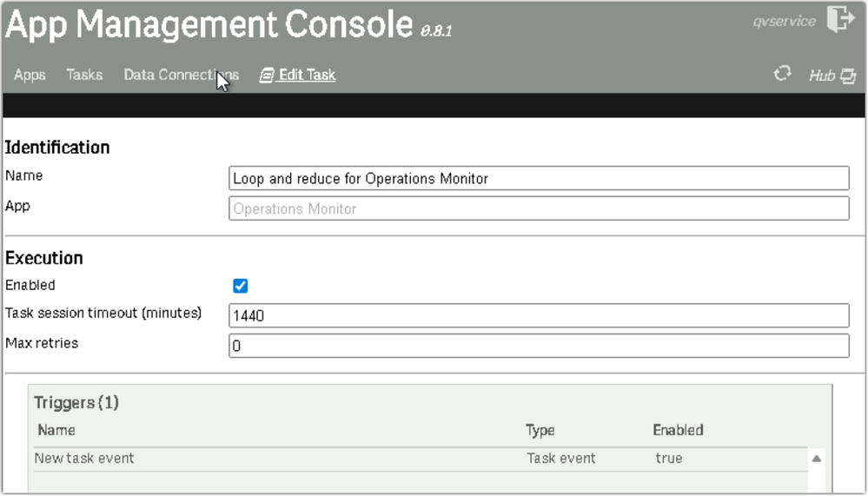Click the Name column header in Triggers
The height and width of the screenshot is (496, 868).
[x=56, y=430]
